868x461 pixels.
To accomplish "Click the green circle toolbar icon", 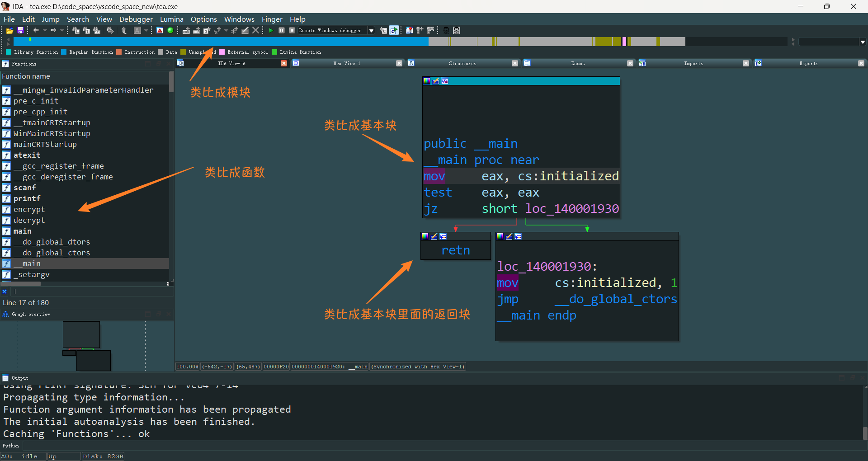I will 170,30.
